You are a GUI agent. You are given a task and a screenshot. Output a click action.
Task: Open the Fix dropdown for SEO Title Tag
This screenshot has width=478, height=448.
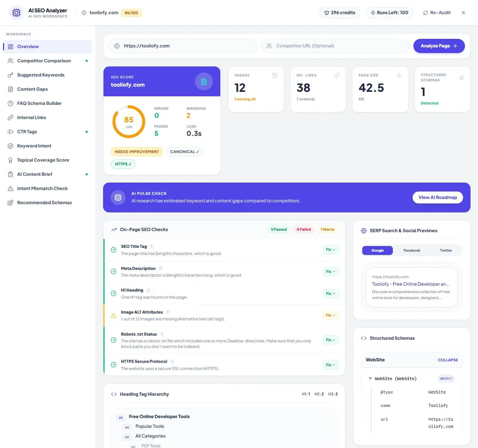click(x=331, y=250)
